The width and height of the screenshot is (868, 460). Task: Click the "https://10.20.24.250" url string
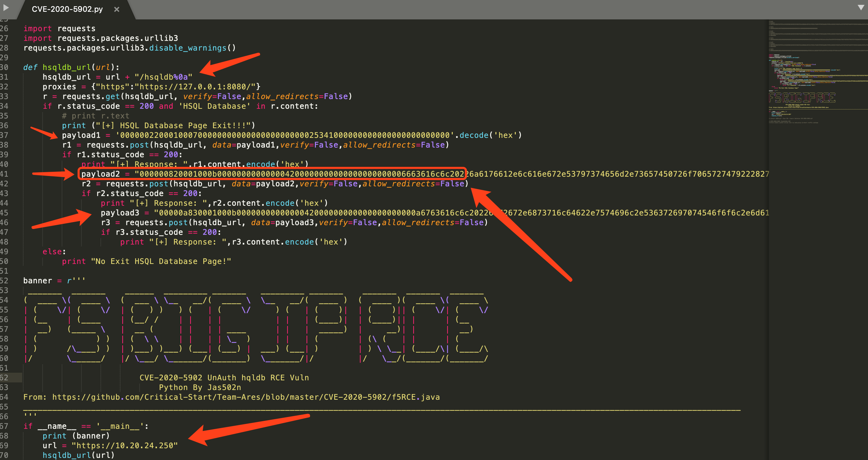[x=125, y=445]
